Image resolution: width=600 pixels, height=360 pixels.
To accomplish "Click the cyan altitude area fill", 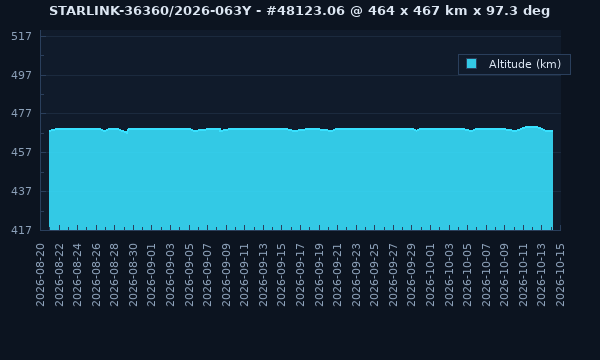I will tap(301, 179).
